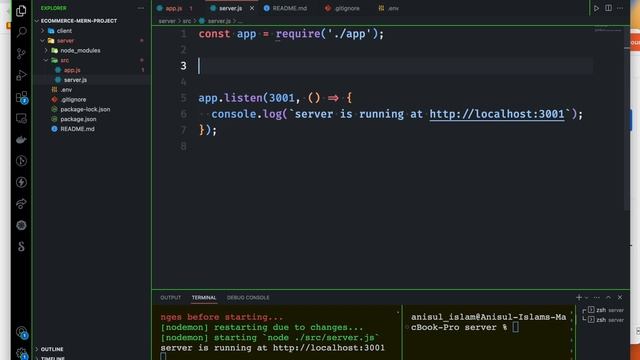Screen dimensions: 640x360
Task: Open the Output panel tab
Action: coord(171,298)
